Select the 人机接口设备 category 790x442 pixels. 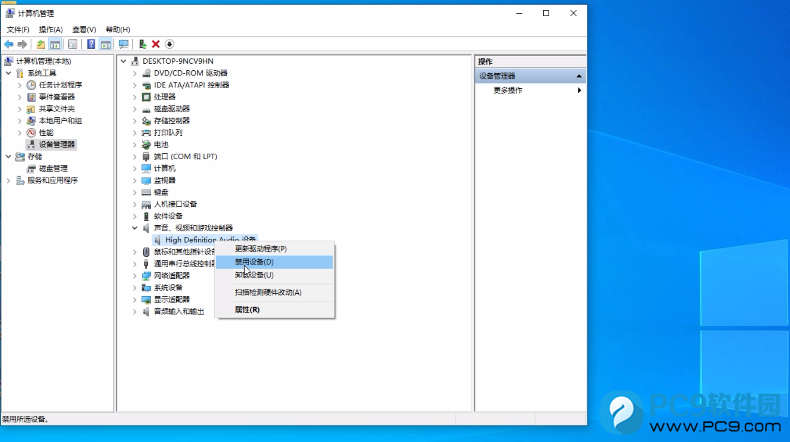[175, 204]
